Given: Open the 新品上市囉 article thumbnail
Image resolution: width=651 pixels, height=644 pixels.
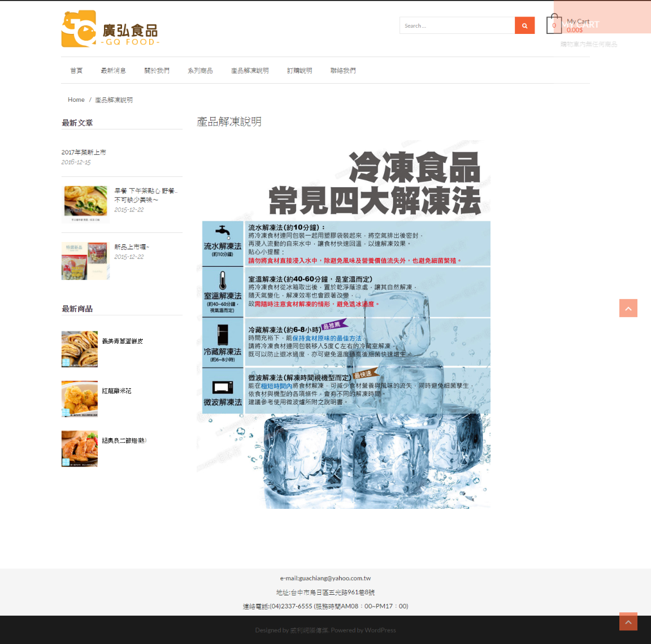Looking at the screenshot, I should click(x=85, y=261).
